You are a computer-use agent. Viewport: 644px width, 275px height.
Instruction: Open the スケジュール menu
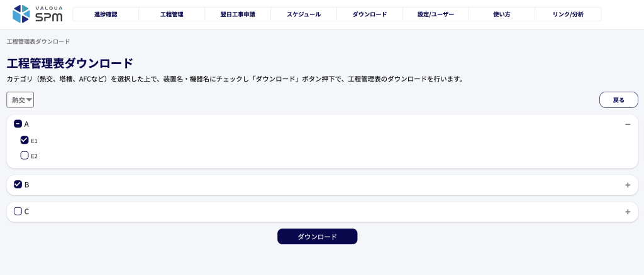click(304, 14)
